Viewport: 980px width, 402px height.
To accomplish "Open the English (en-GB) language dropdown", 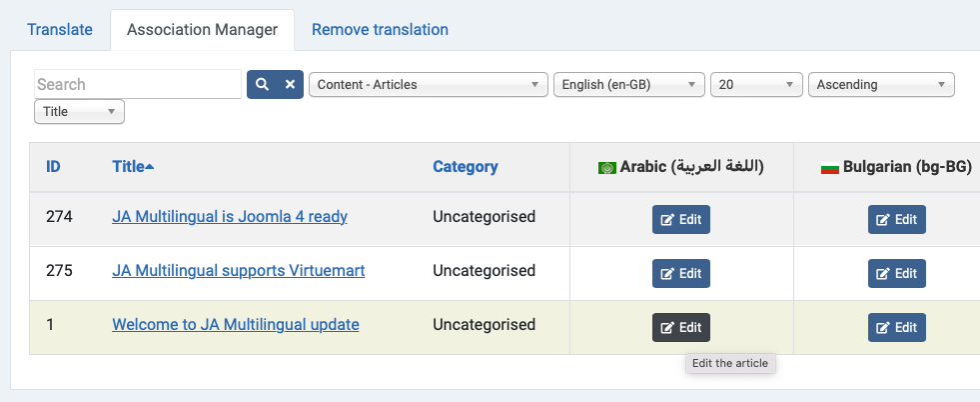I will pyautogui.click(x=629, y=84).
